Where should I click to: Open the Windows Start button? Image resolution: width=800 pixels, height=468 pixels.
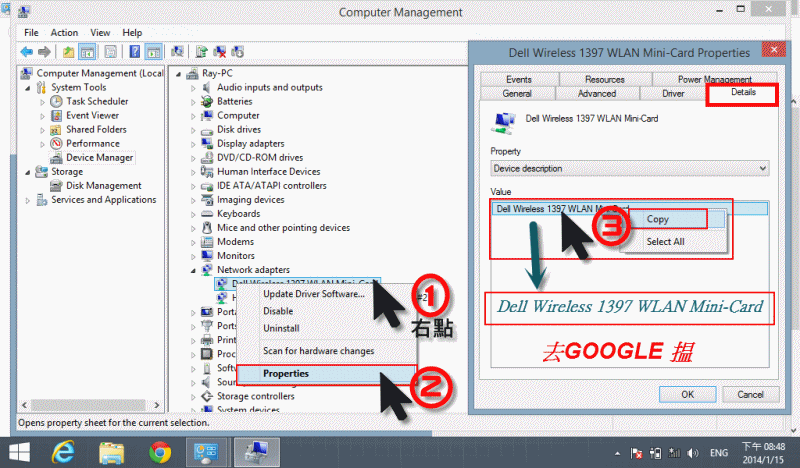(19, 453)
